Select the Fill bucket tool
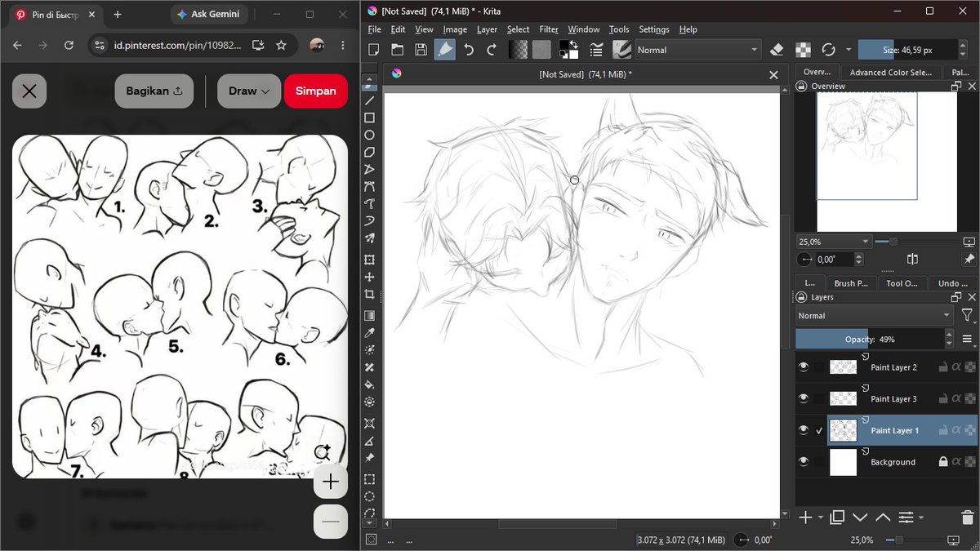980x551 pixels. pyautogui.click(x=369, y=384)
